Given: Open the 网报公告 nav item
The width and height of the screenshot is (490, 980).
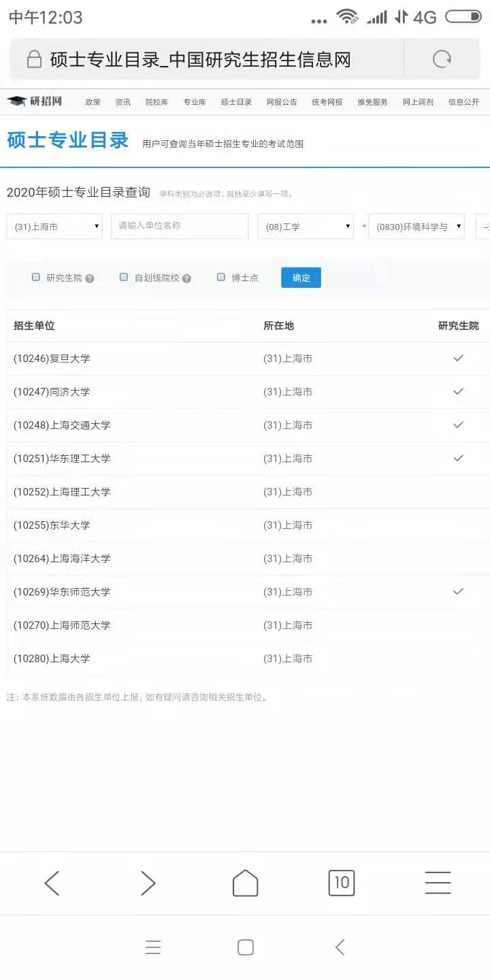Looking at the screenshot, I should coord(282,102).
